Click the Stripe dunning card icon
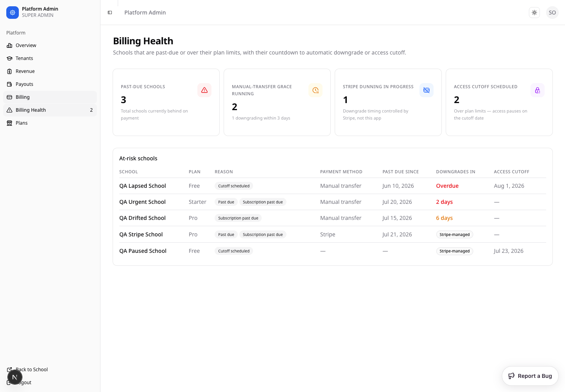565x392 pixels. pos(426,90)
